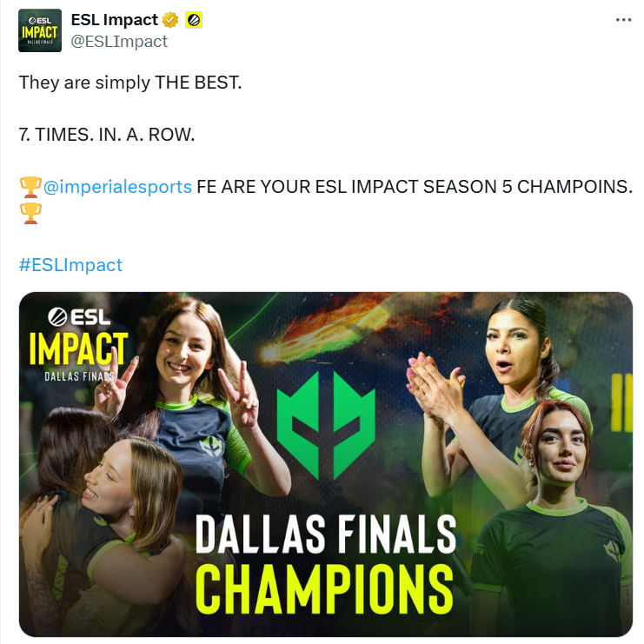Click the 'They are simply THE BEST.' text
The height and width of the screenshot is (644, 644).
[x=130, y=83]
